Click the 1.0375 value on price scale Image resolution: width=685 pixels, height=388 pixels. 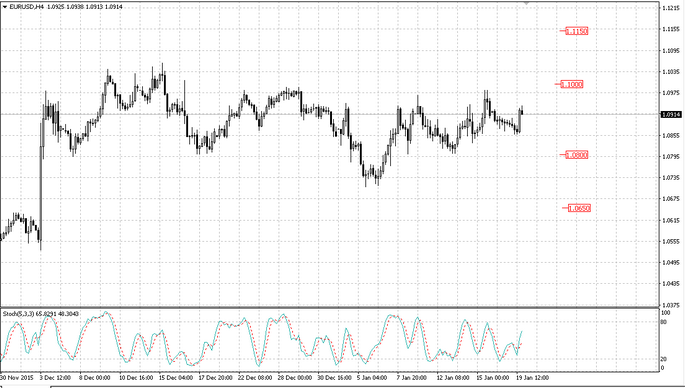(x=671, y=305)
